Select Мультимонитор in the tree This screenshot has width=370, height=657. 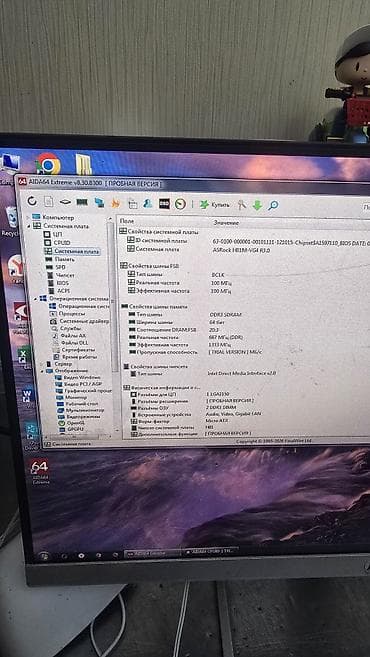tap(80, 410)
